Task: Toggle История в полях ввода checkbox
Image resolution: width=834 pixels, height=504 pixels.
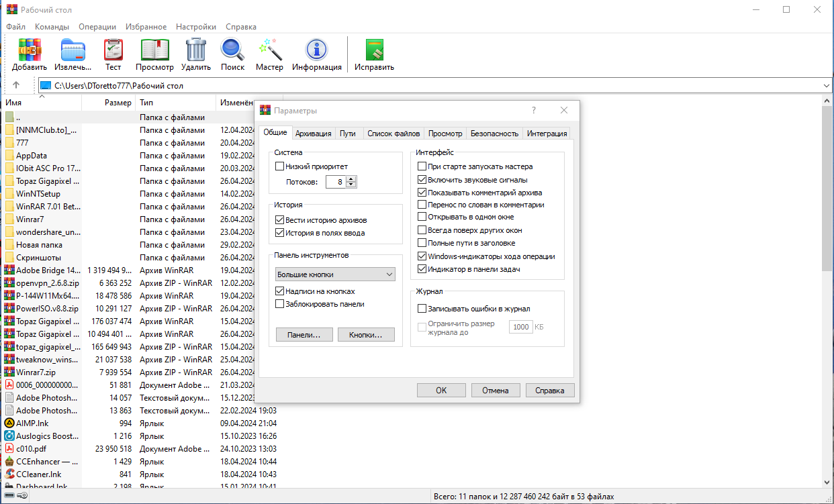Action: tap(280, 233)
